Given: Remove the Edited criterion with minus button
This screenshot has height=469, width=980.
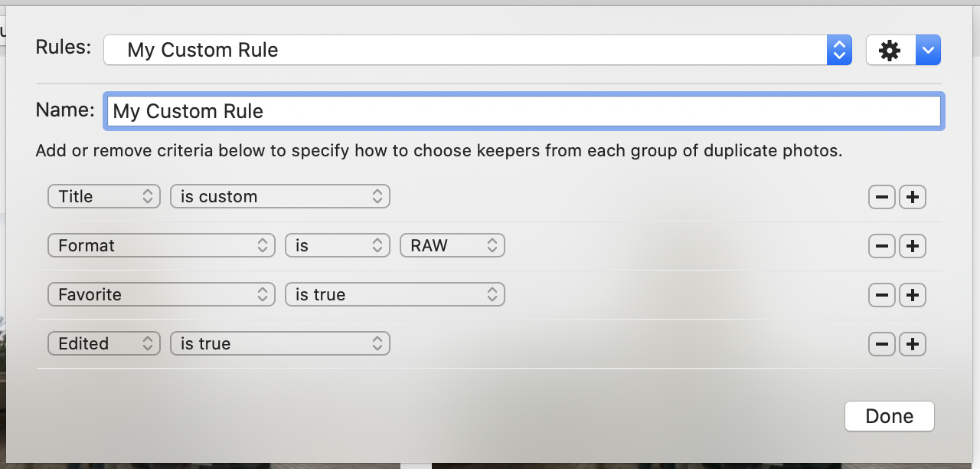Looking at the screenshot, I should [881, 344].
